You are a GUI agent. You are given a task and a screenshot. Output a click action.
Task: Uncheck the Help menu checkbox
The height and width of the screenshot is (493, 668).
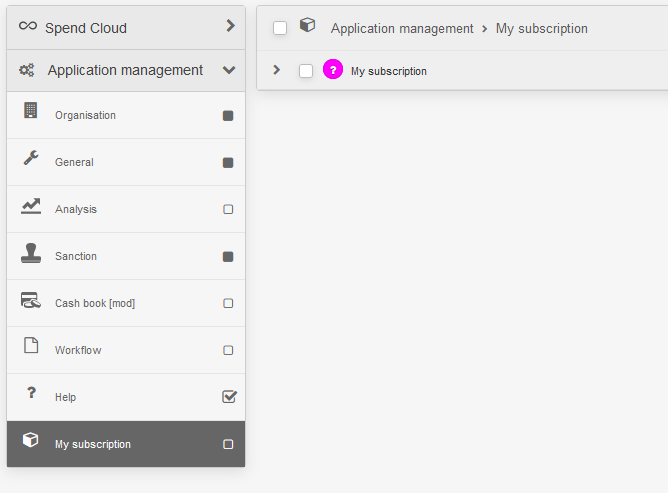[x=229, y=397]
